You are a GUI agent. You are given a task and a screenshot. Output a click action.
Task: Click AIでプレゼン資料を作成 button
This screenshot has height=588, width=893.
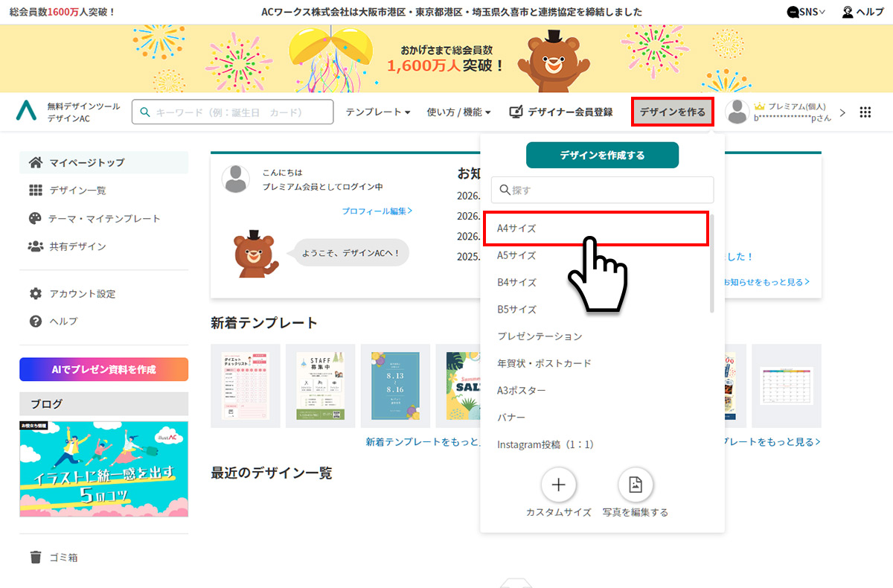104,369
